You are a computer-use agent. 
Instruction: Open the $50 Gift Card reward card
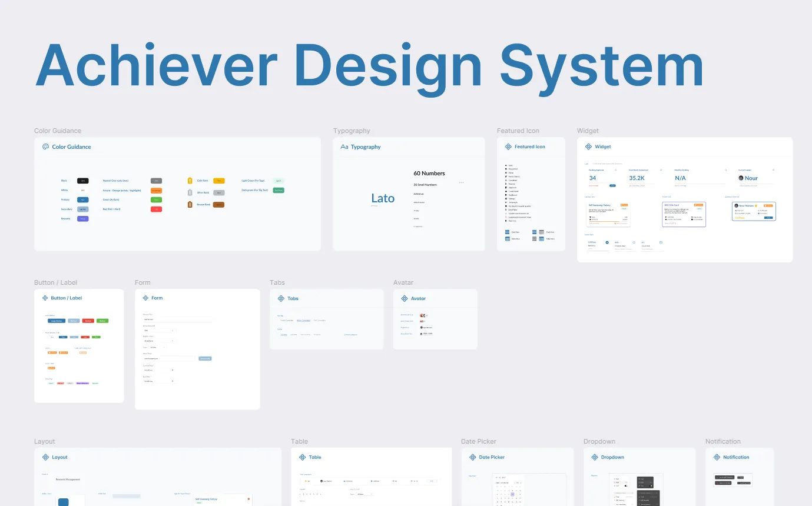(x=684, y=214)
